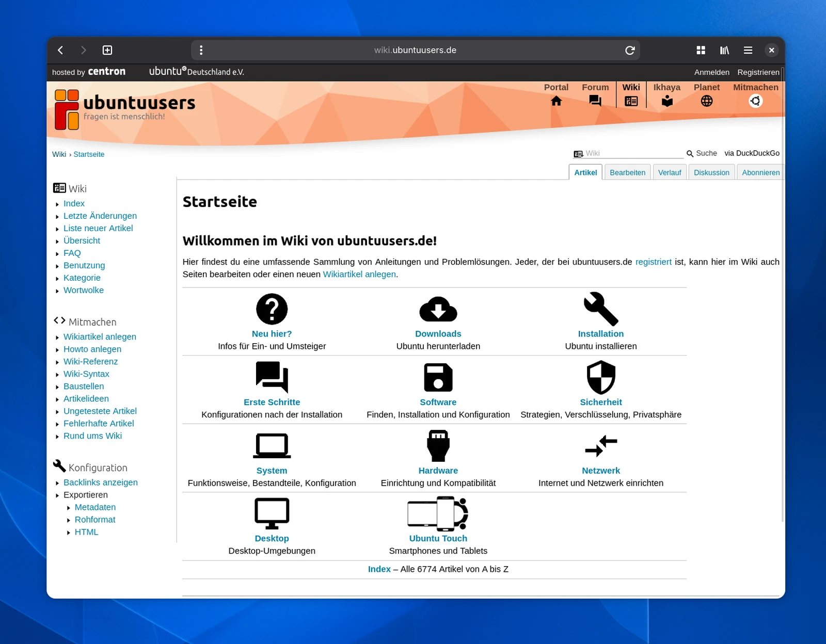This screenshot has height=644, width=826.
Task: Click the page vertical scrollbar
Action: tap(783, 294)
